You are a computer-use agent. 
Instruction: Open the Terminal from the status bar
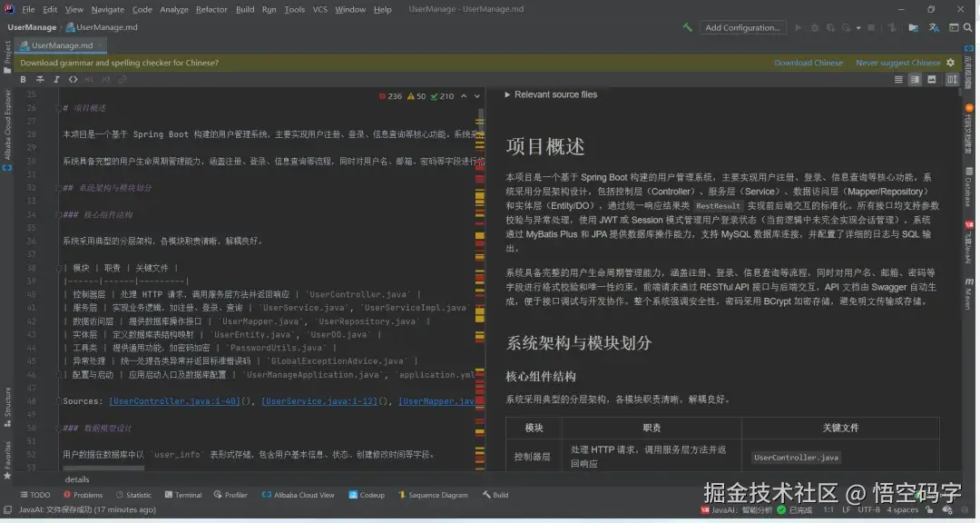coord(183,495)
